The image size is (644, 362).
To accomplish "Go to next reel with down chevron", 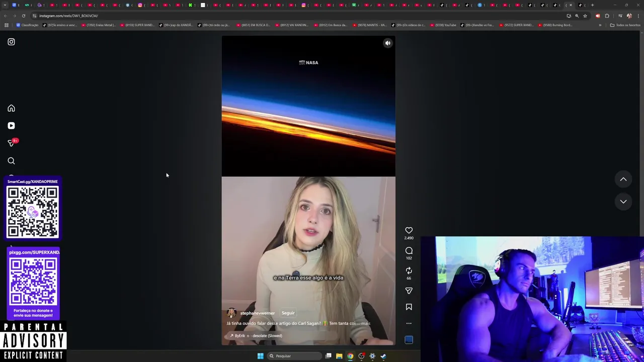I will click(x=623, y=202).
